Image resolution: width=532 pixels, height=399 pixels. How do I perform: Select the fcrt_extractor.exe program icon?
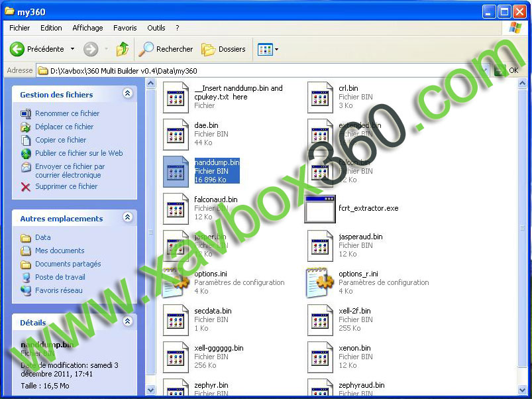point(320,209)
